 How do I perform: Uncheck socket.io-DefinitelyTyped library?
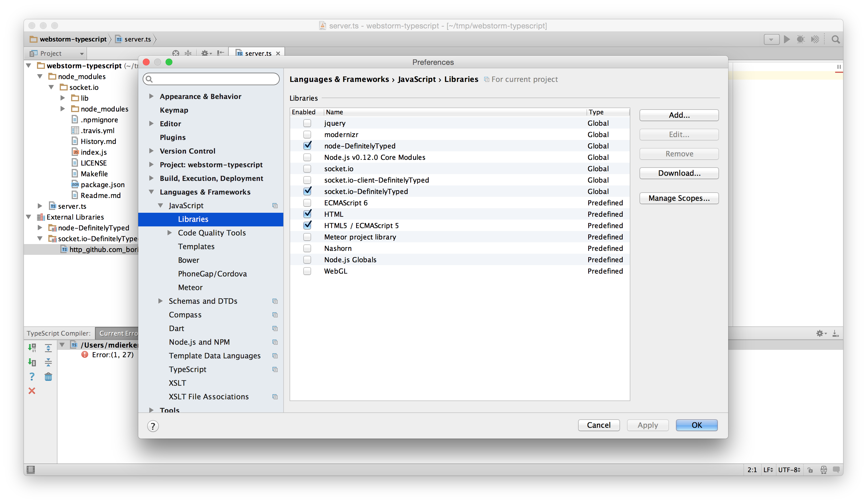tap(307, 191)
